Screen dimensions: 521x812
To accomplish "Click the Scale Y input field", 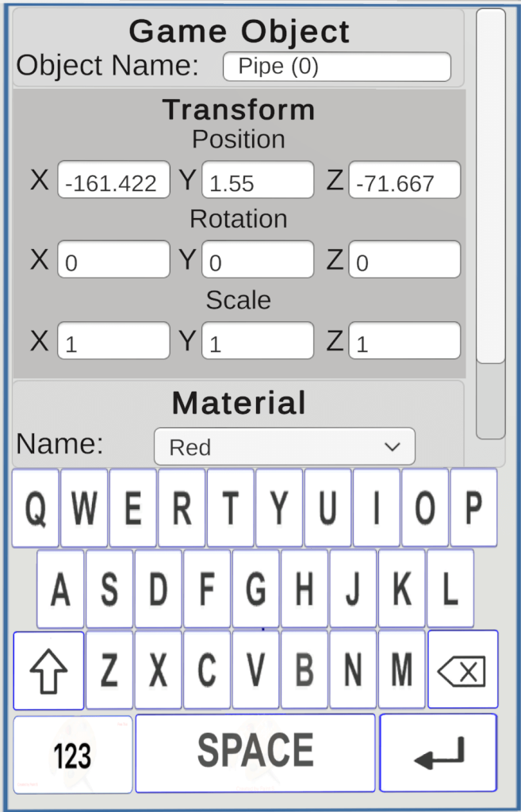I will coord(258,340).
